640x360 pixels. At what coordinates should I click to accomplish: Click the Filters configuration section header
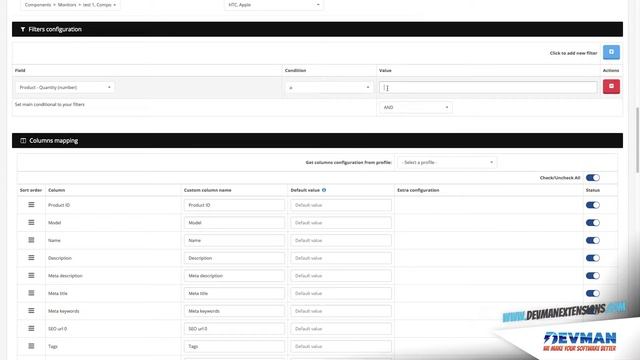point(317,29)
